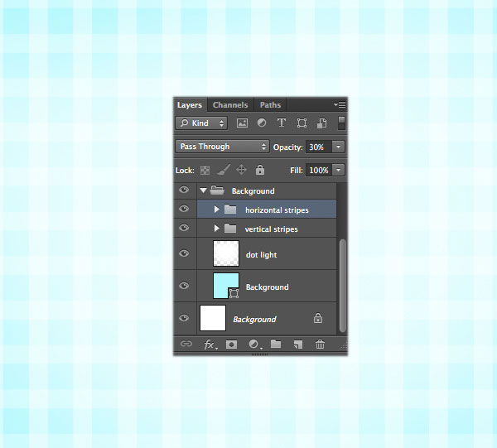Select the white Background layer thumbnail

click(213, 318)
